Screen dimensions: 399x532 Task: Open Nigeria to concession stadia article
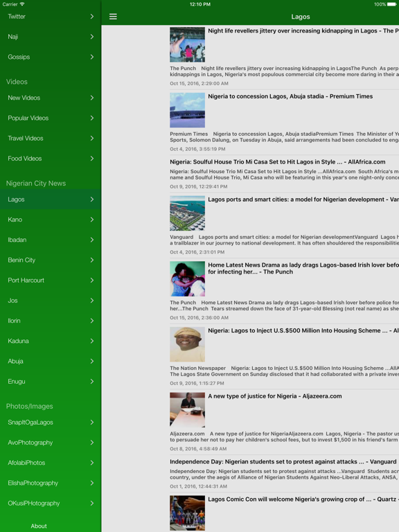284,123
